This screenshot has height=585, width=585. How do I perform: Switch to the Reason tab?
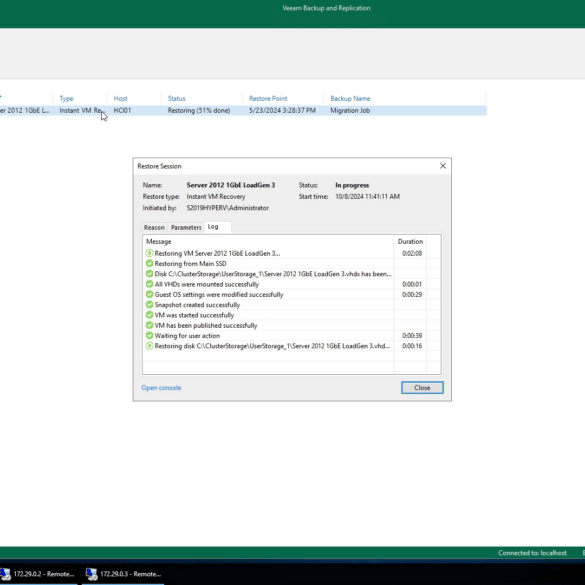154,227
